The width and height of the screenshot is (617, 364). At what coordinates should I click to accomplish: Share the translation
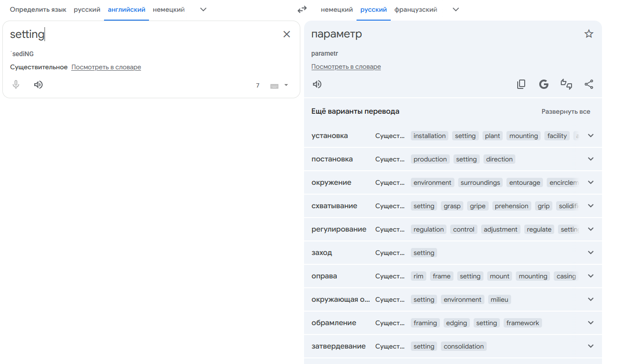(589, 84)
